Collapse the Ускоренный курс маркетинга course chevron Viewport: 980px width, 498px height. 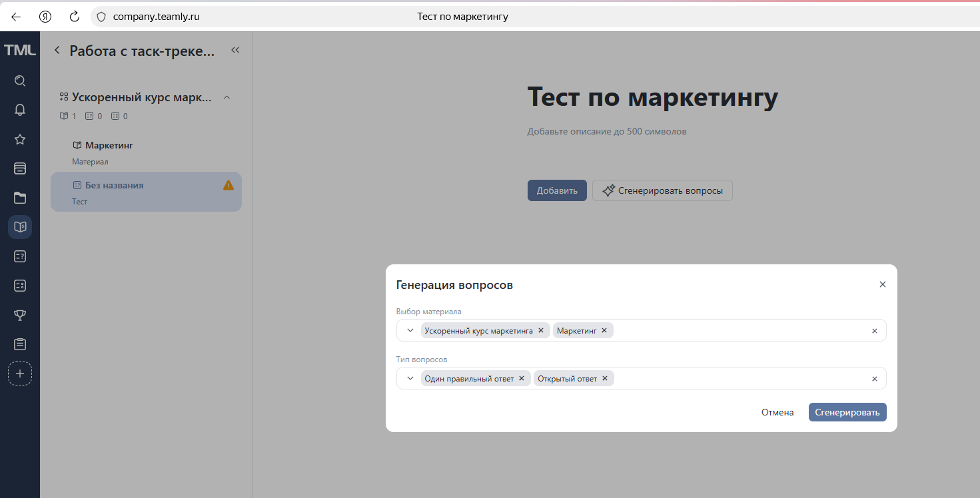click(x=227, y=97)
